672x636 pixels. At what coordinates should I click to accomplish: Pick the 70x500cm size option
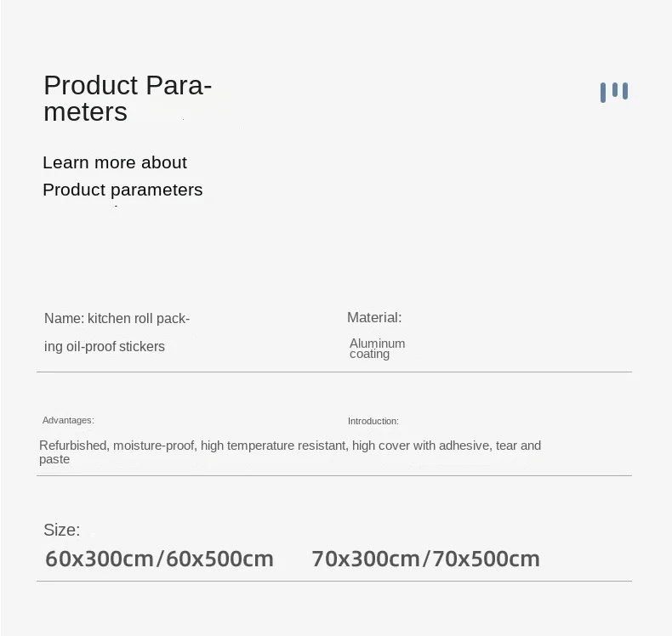pos(487,559)
